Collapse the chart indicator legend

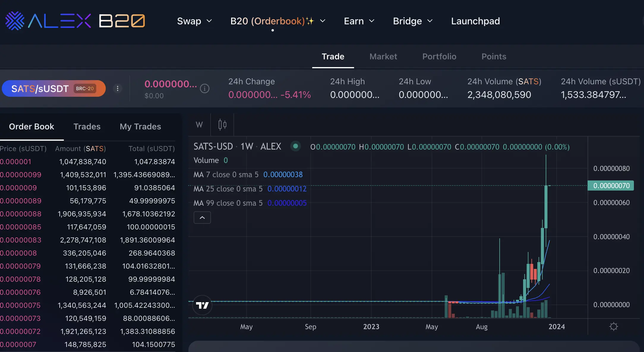click(202, 218)
